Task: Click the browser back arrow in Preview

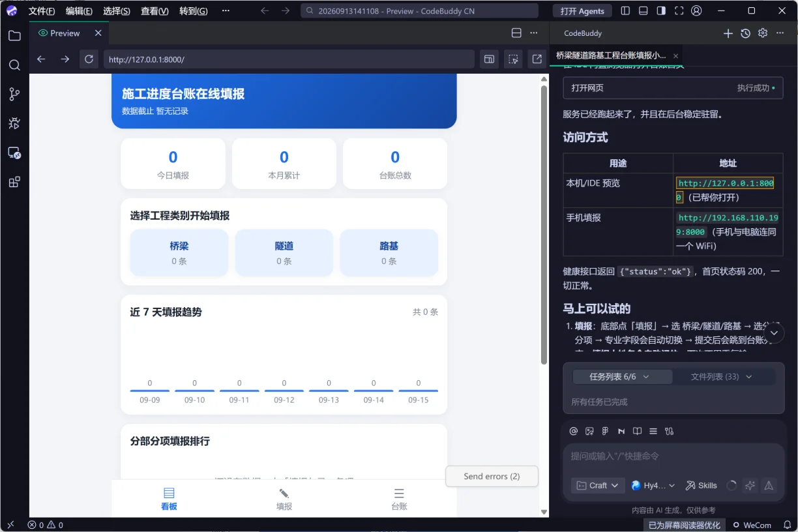Action: click(x=41, y=59)
